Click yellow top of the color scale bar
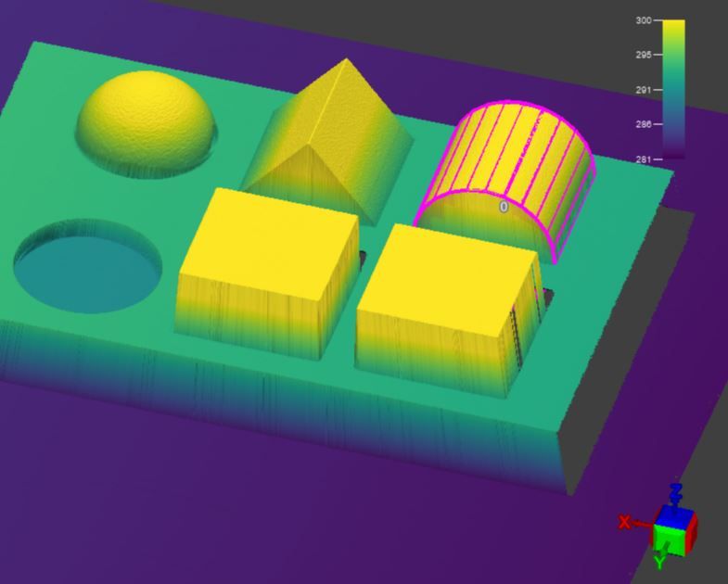This screenshot has height=584, width=728. 674,28
